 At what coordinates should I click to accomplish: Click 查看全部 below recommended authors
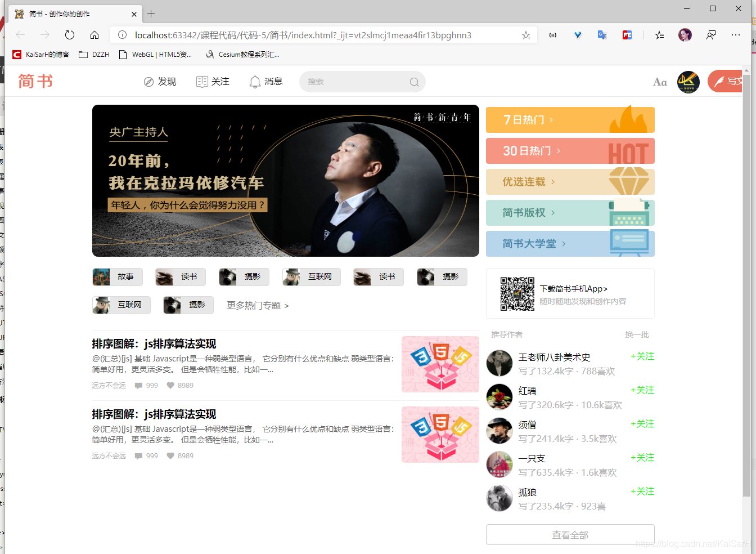click(570, 534)
